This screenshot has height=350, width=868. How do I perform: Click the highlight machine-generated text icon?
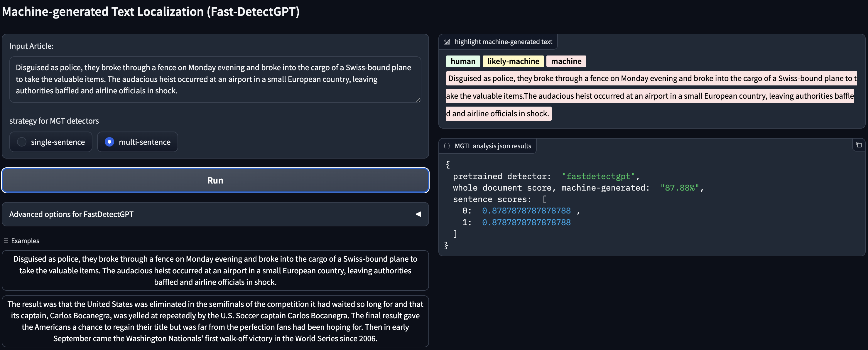click(447, 42)
